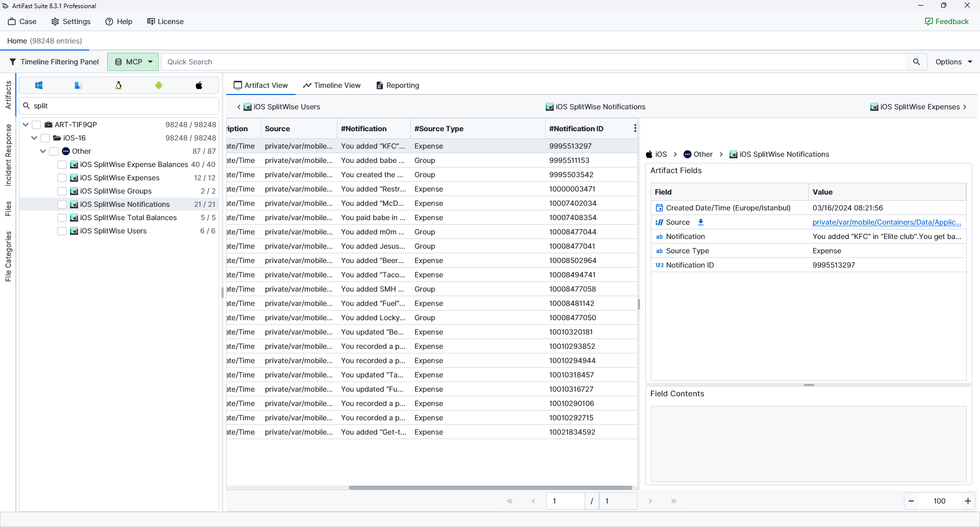Click the iOS breadcrumb in details pane
980x527 pixels.
tap(656, 154)
